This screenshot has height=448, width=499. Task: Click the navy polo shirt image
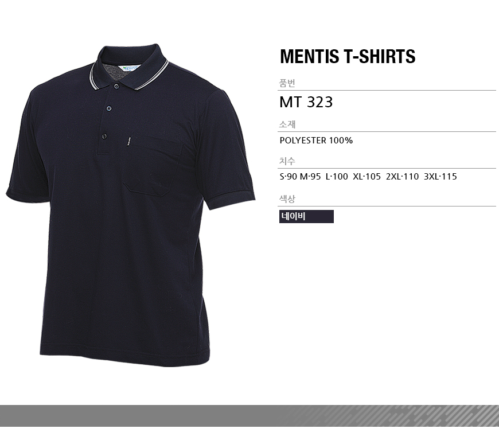pos(130,205)
